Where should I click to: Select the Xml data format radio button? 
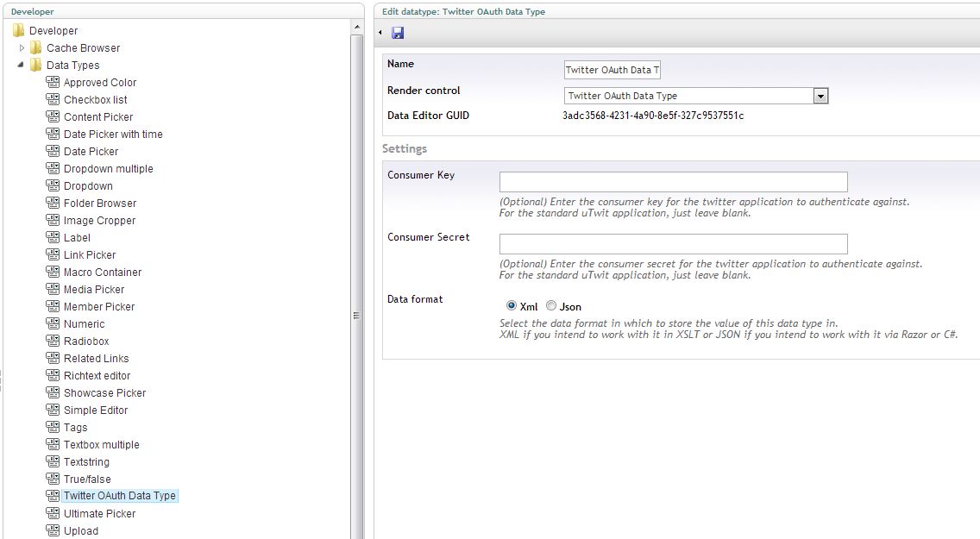click(x=512, y=305)
